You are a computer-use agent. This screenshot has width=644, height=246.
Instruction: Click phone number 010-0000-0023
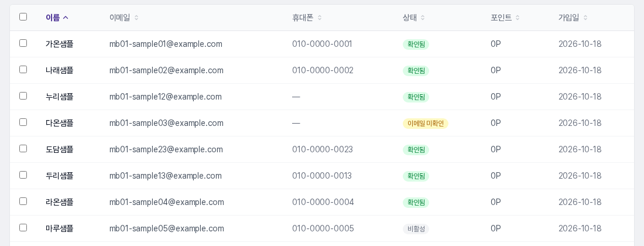(323, 149)
